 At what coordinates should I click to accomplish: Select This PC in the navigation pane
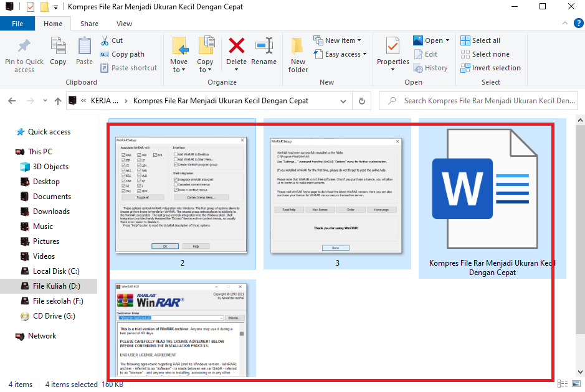(40, 152)
